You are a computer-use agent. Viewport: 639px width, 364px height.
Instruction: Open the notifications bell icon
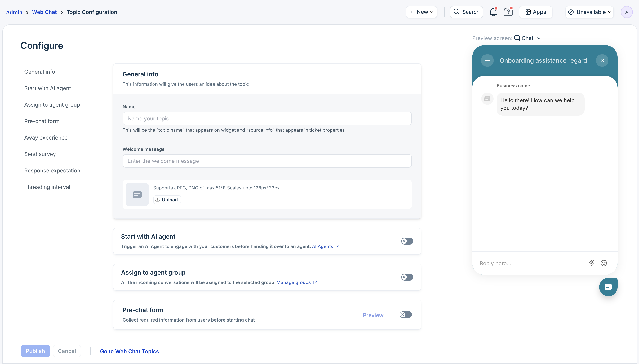[493, 12]
